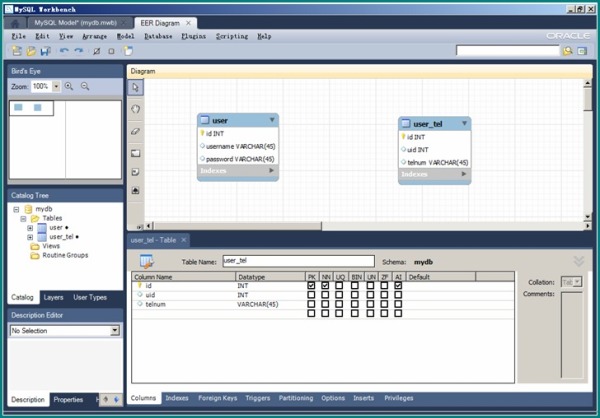600x418 pixels.
Task: Open the Arrange menu
Action: coord(95,36)
